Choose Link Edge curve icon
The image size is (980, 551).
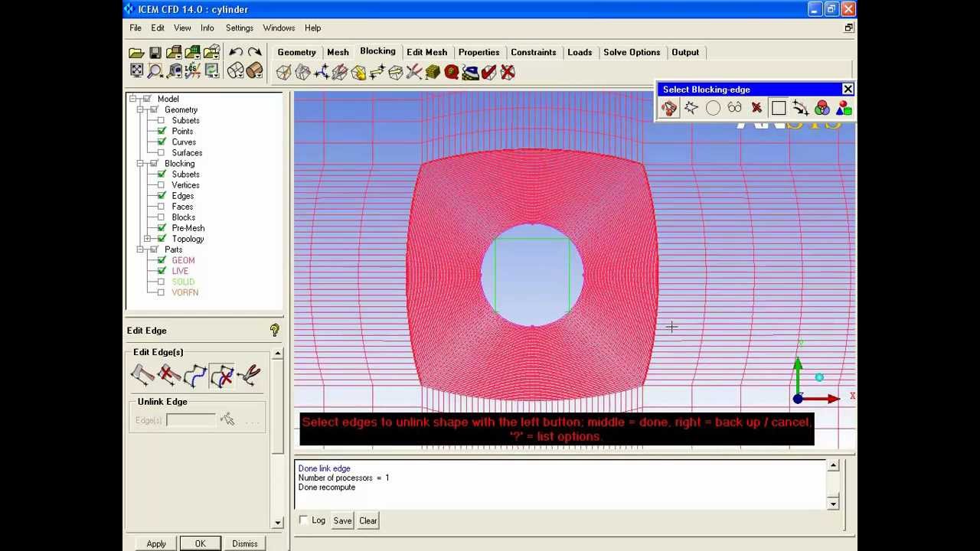[x=196, y=375]
